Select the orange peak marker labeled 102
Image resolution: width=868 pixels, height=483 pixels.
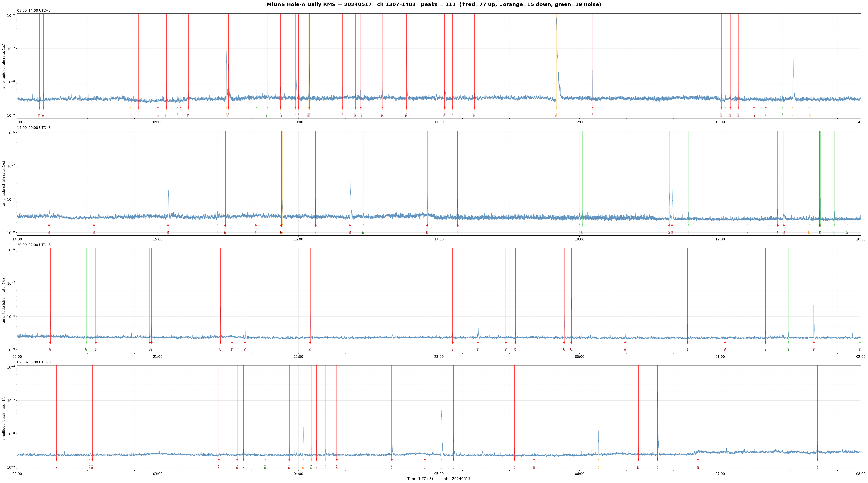tap(441, 459)
